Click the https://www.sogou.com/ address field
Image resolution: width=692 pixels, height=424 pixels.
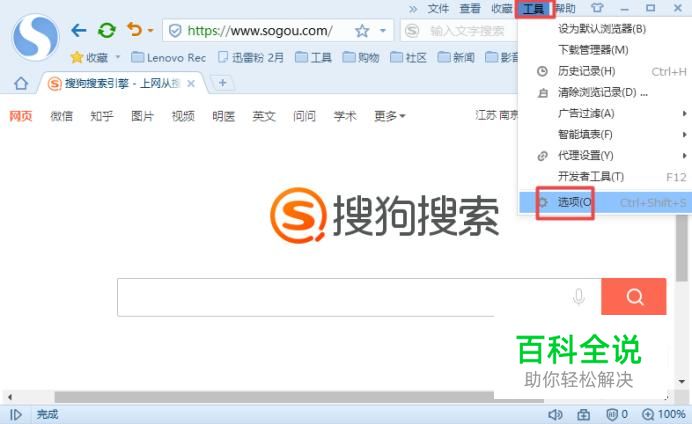tap(260, 30)
